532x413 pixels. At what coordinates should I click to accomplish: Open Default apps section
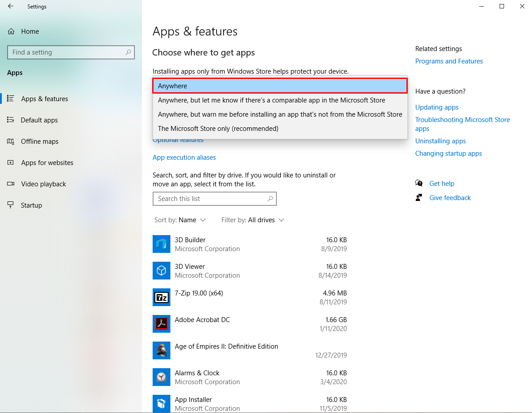[71, 120]
